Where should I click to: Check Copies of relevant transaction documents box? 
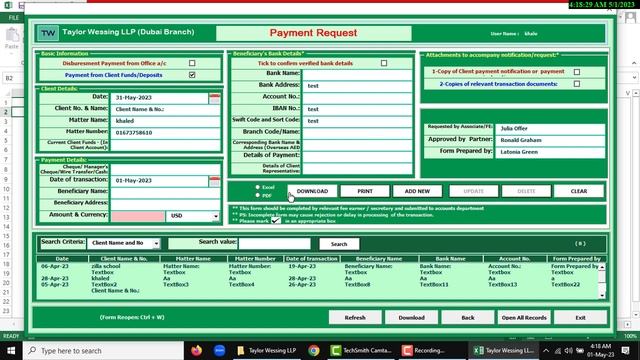click(x=577, y=84)
